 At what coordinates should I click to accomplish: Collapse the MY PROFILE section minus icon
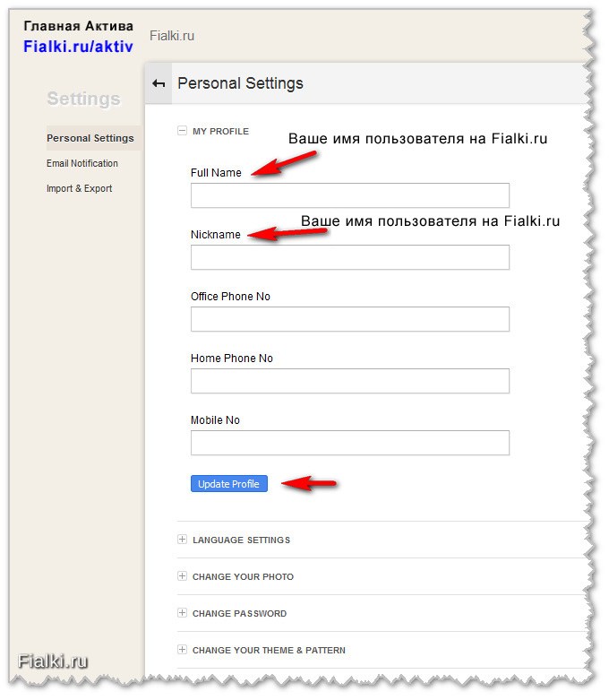coord(182,131)
